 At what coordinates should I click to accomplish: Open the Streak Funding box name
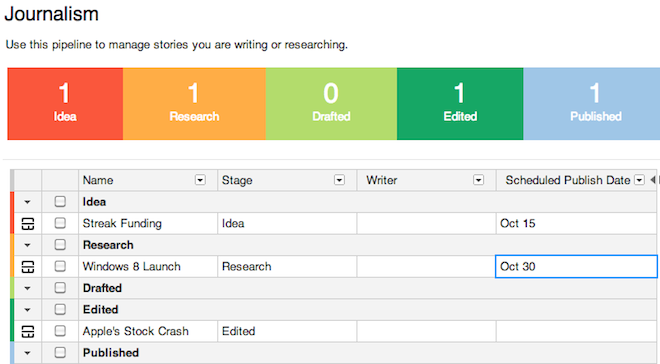pos(122,223)
